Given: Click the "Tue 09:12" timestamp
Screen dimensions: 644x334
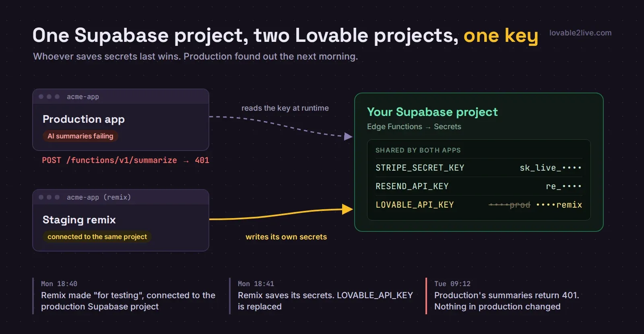Looking at the screenshot, I should (452, 284).
